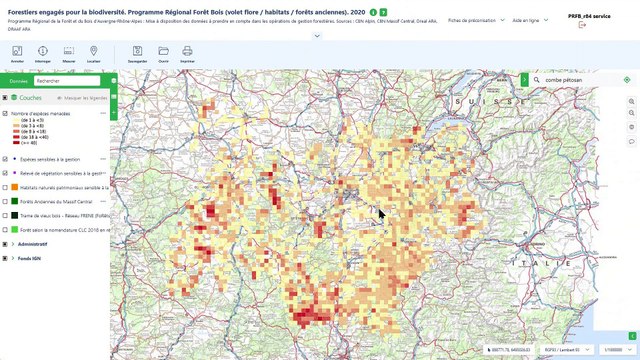Click the green info circle icon
Image resolution: width=640 pixels, height=360 pixels.
click(x=373, y=12)
